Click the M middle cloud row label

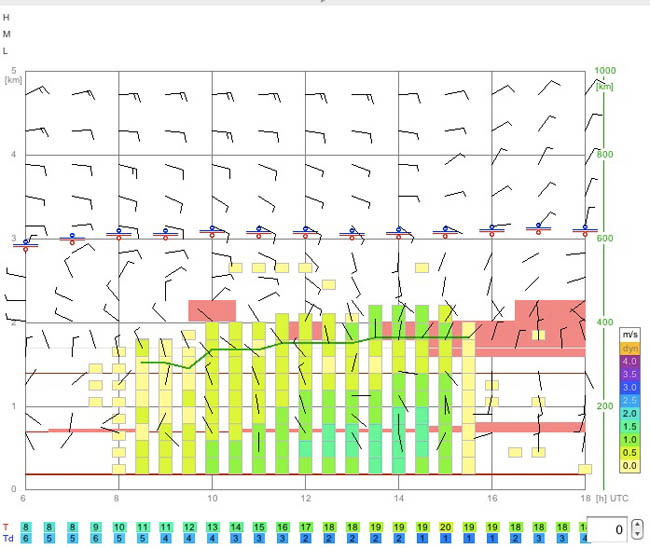click(x=6, y=34)
